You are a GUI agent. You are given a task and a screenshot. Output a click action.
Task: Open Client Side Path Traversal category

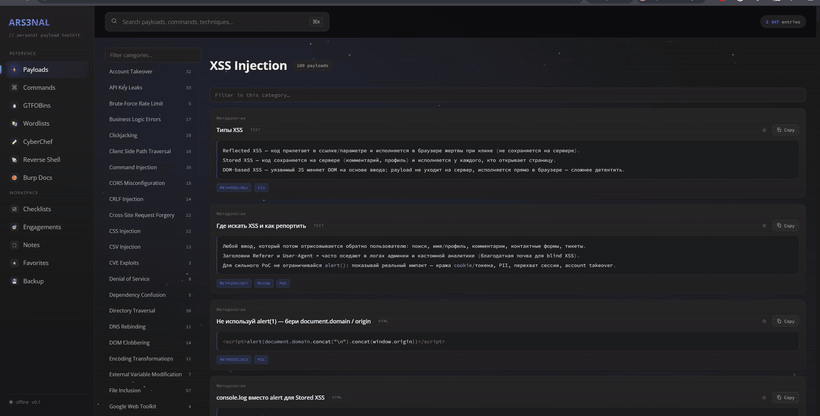point(150,151)
